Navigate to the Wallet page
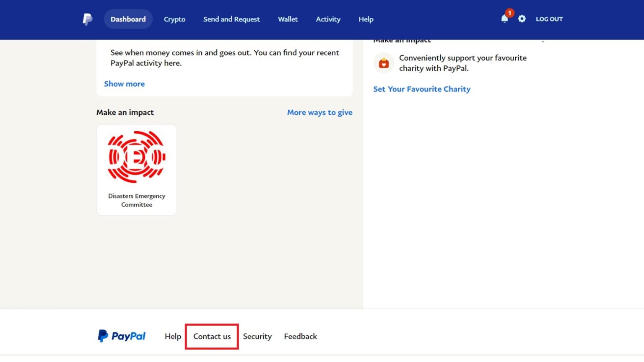Image resolution: width=644 pixels, height=362 pixels. tap(288, 19)
